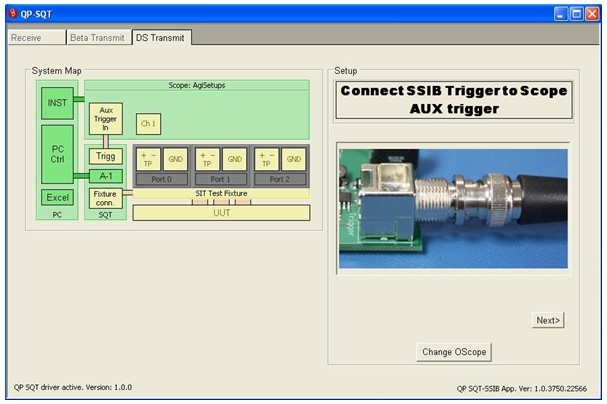
Task: Click the Next> button
Action: (x=548, y=320)
